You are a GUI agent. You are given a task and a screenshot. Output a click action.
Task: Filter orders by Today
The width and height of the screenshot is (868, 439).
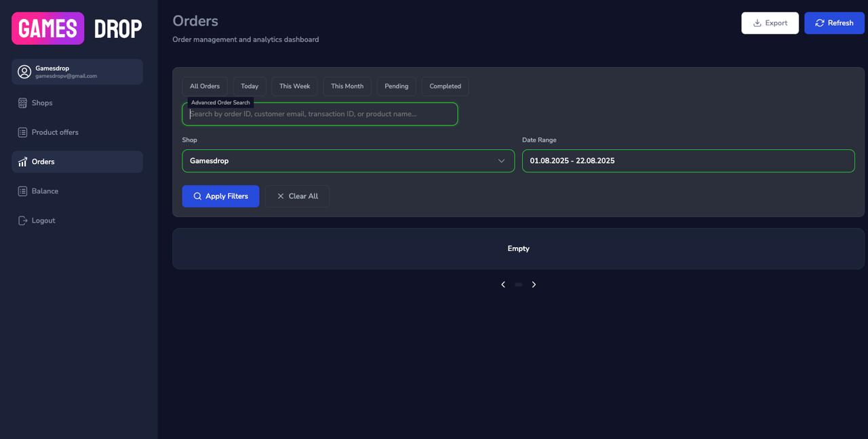coord(250,86)
